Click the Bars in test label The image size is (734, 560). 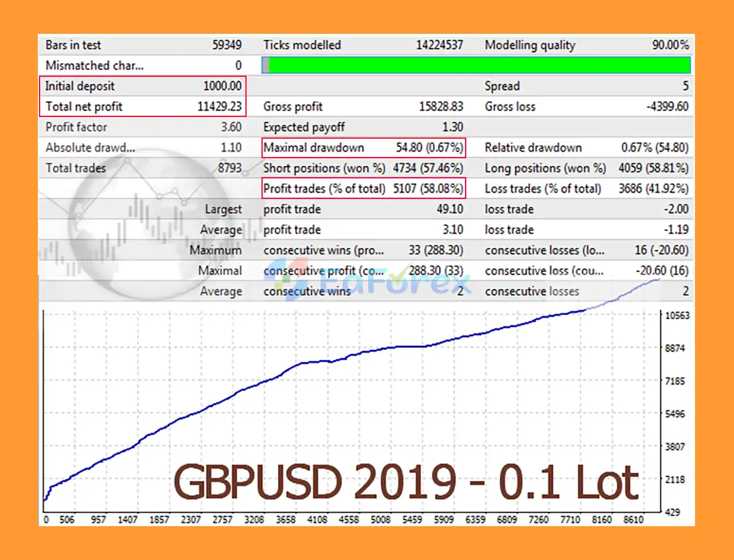click(x=73, y=45)
